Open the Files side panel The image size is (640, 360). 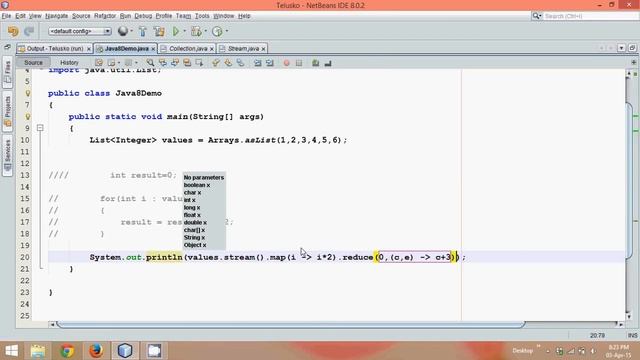(7, 72)
